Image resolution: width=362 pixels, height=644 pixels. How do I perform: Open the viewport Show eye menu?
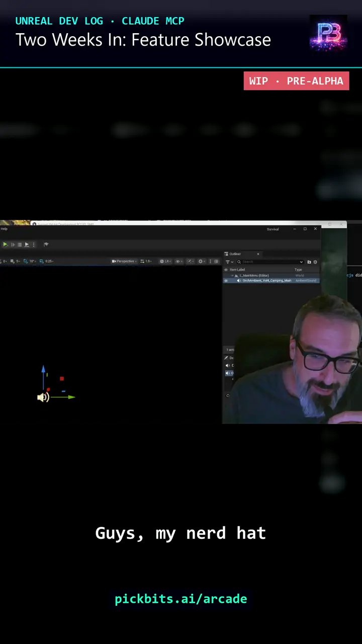click(x=178, y=261)
